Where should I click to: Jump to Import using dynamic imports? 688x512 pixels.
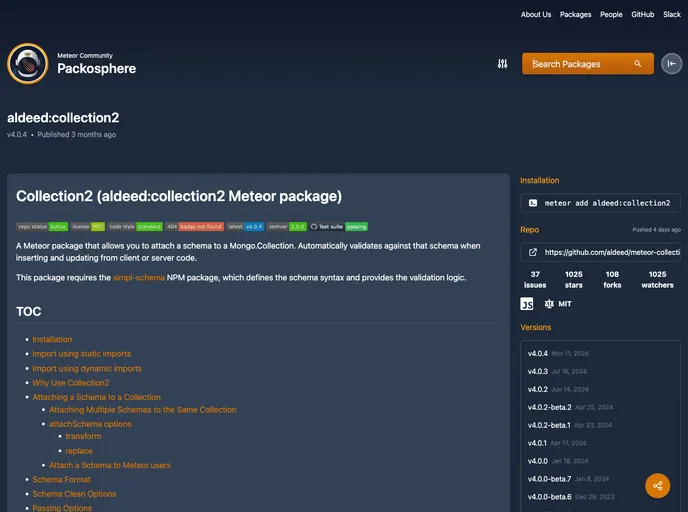click(87, 368)
